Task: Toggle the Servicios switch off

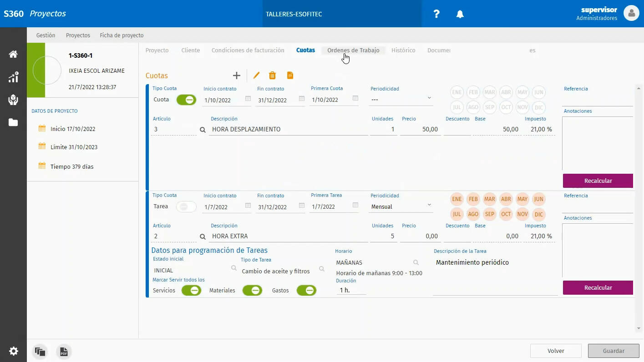Action: tap(191, 291)
